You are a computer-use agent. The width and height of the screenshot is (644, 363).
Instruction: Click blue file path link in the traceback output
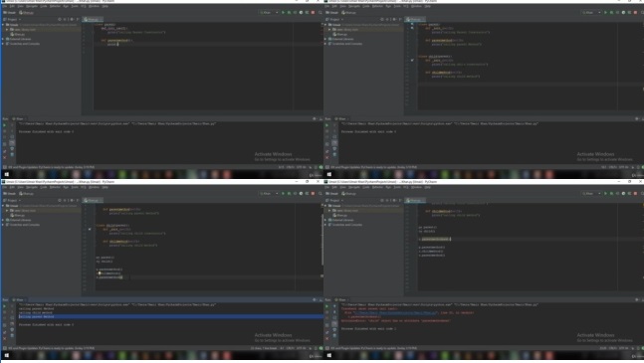pos(396,313)
